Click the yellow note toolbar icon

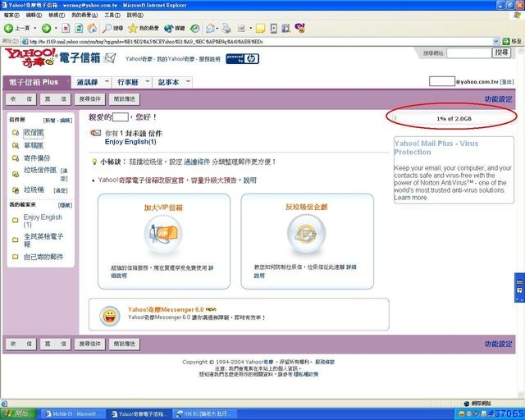pos(260,28)
